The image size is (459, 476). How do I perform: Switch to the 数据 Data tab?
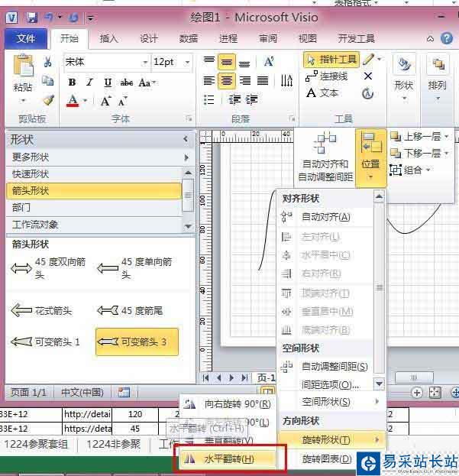[189, 38]
